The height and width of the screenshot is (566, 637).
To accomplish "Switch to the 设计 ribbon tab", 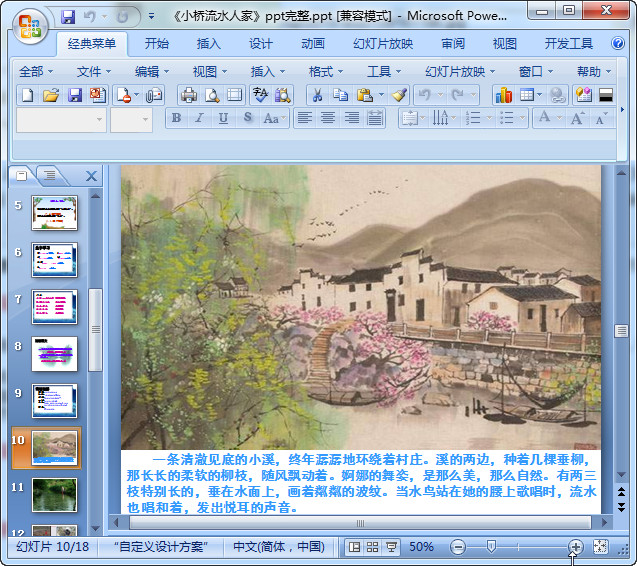I will point(260,43).
